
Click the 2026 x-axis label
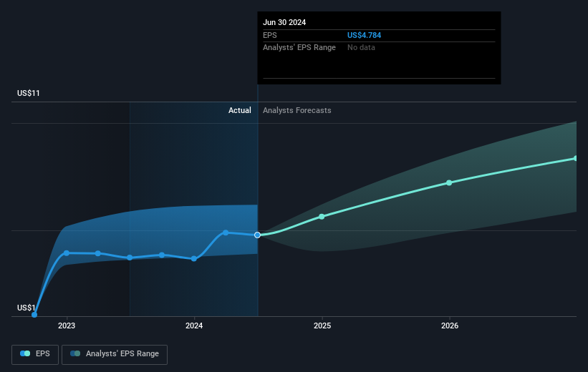coord(449,326)
